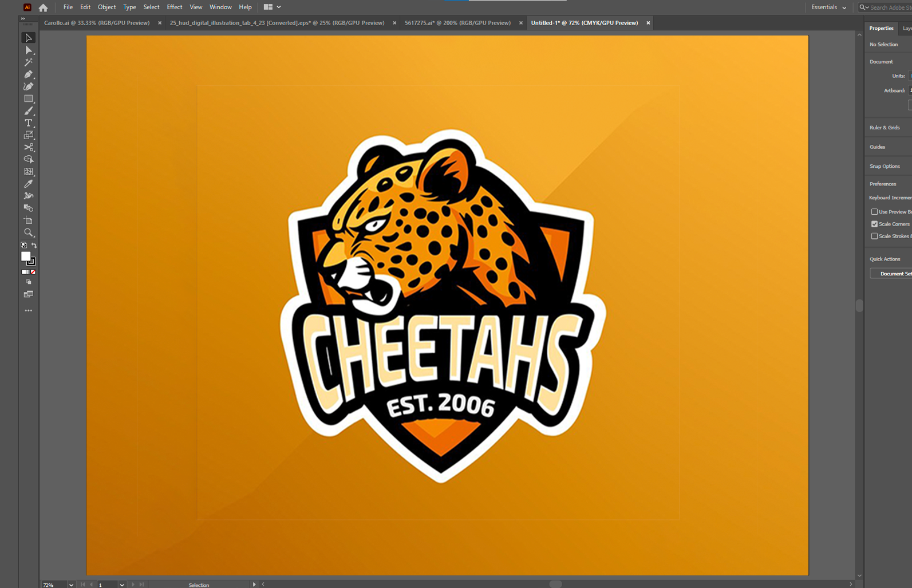Open the Edit menu
912x588 pixels.
tap(85, 7)
